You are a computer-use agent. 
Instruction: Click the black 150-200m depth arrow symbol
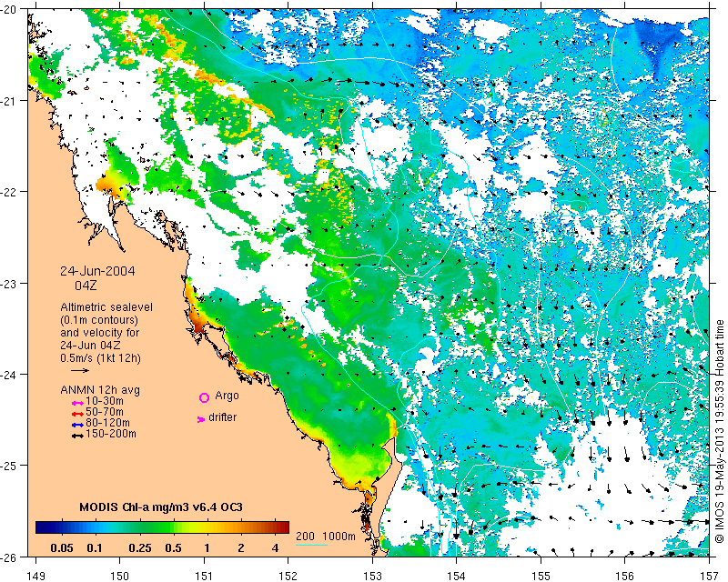77,436
